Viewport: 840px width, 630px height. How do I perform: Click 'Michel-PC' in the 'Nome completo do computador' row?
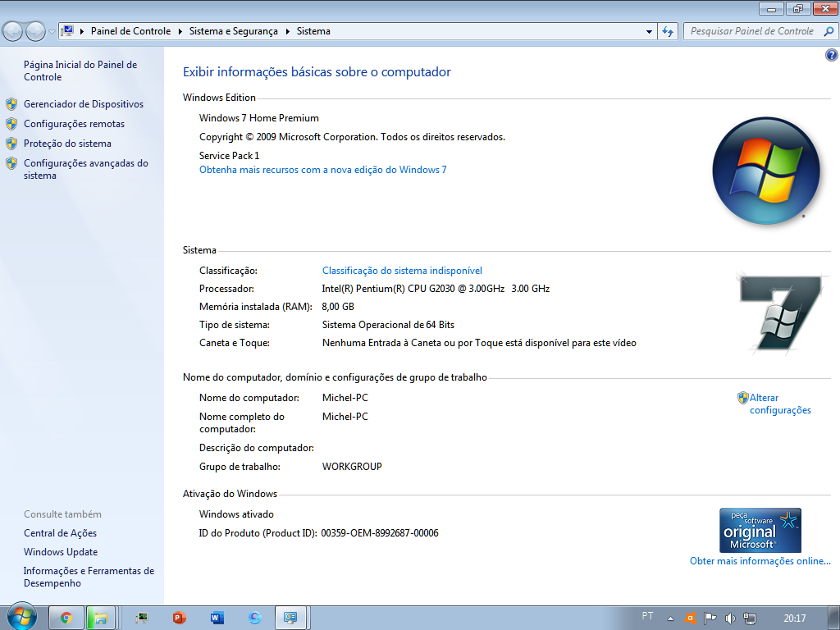[345, 416]
